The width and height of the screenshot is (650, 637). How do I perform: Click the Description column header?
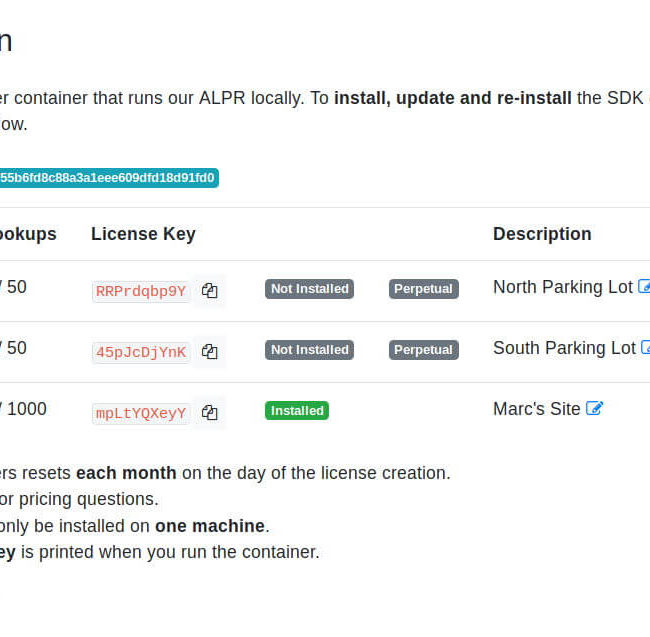pyautogui.click(x=542, y=234)
